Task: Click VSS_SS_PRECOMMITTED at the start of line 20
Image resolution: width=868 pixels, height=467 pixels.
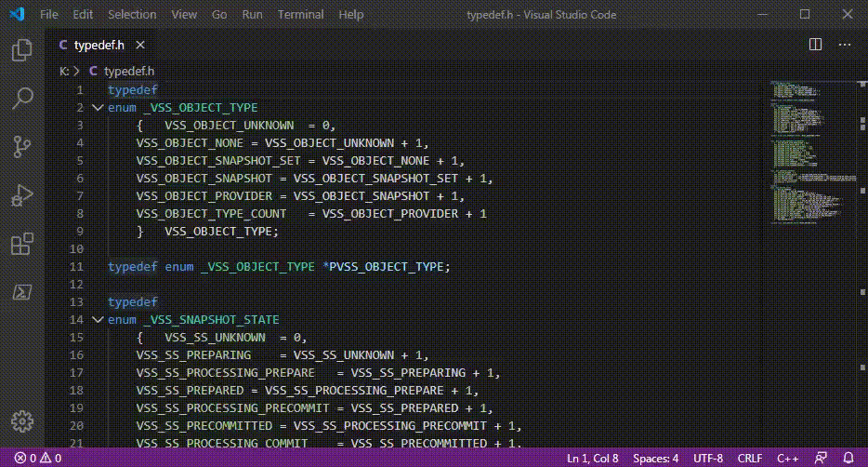Action: pos(204,426)
